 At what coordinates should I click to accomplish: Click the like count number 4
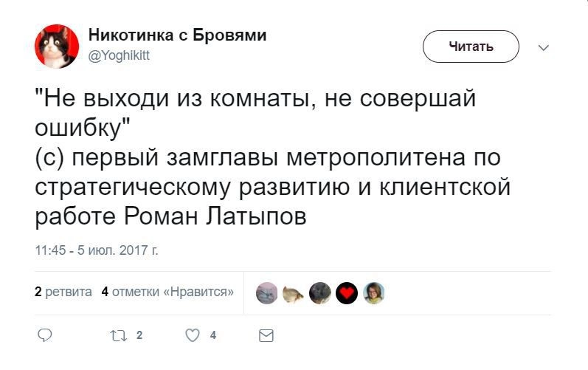(x=212, y=335)
